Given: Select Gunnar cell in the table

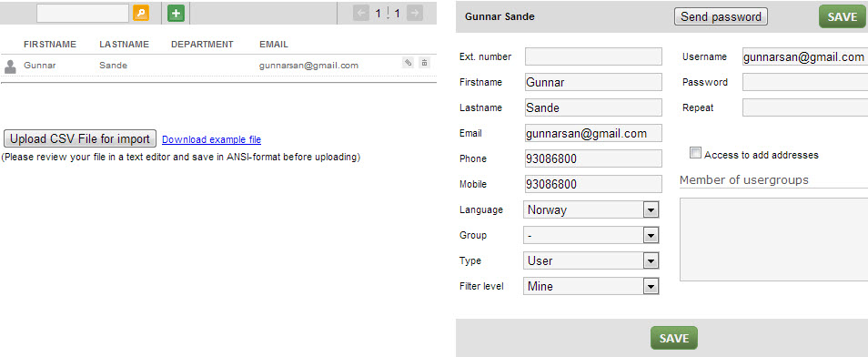Looking at the screenshot, I should point(40,66).
